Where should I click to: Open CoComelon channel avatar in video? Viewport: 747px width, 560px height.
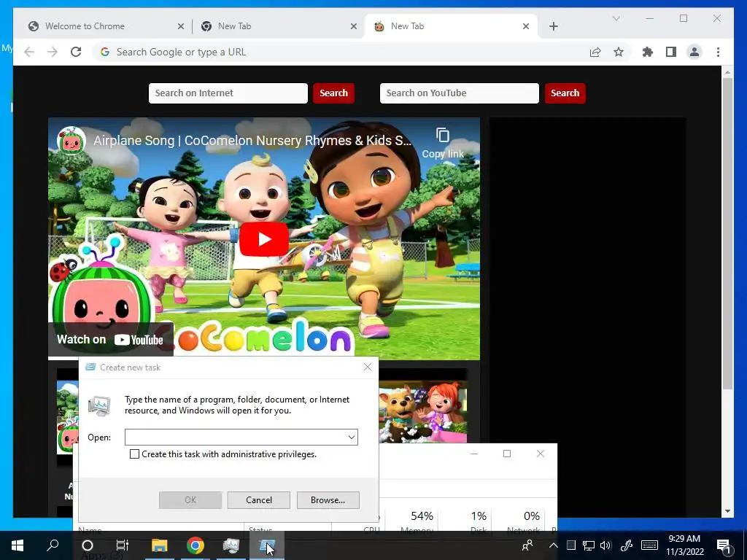(71, 141)
